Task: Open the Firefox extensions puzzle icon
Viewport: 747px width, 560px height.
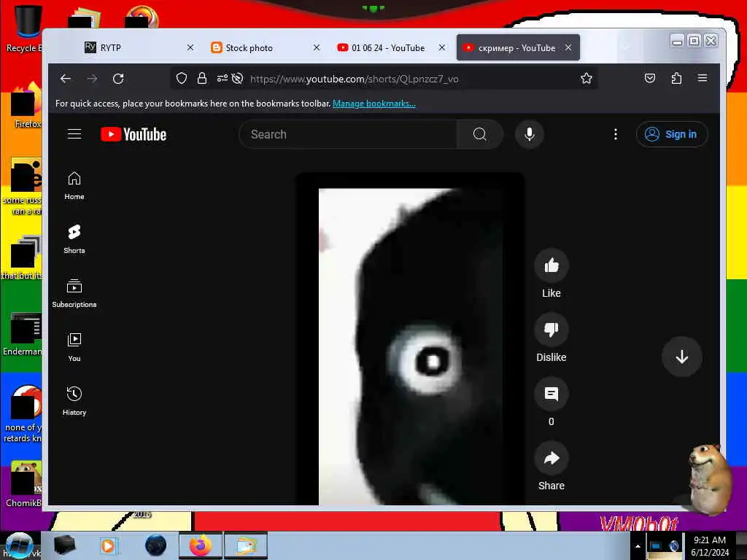Action: pos(676,79)
